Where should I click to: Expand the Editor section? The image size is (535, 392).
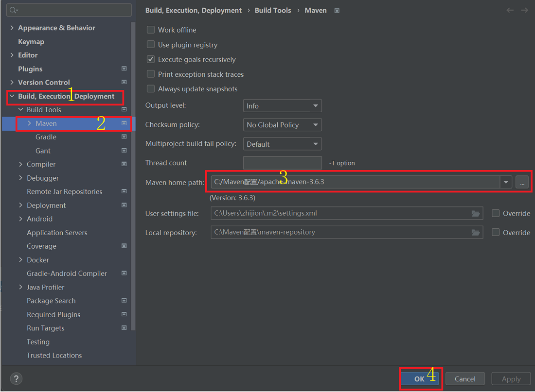click(x=12, y=55)
